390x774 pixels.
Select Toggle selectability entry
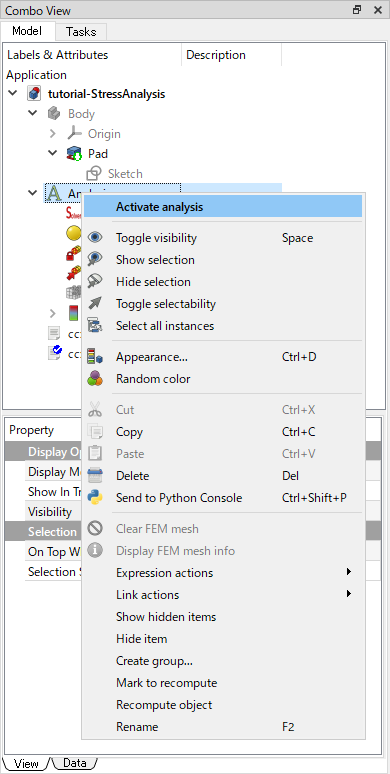(223, 304)
